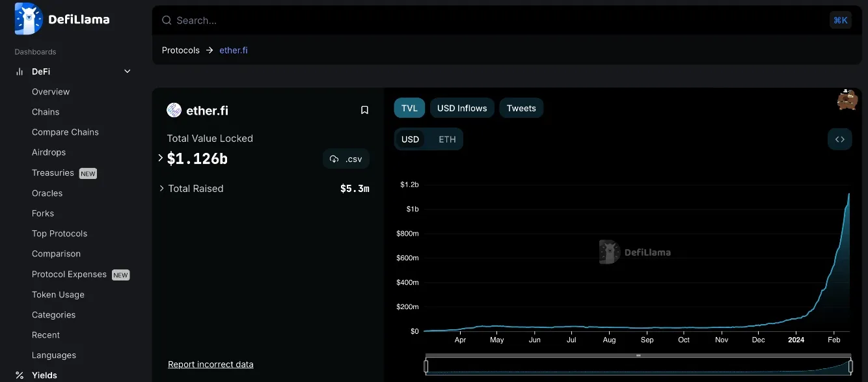Bookmark the ether.fi protocol
868x382 pixels.
point(364,110)
